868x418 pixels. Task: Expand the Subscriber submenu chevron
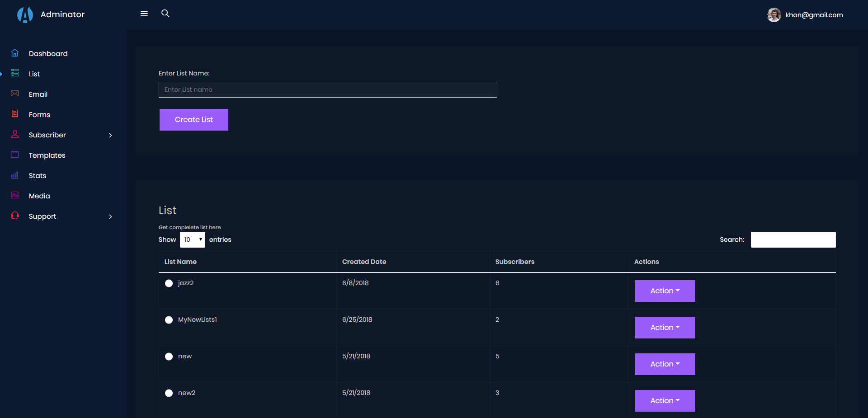coord(110,135)
